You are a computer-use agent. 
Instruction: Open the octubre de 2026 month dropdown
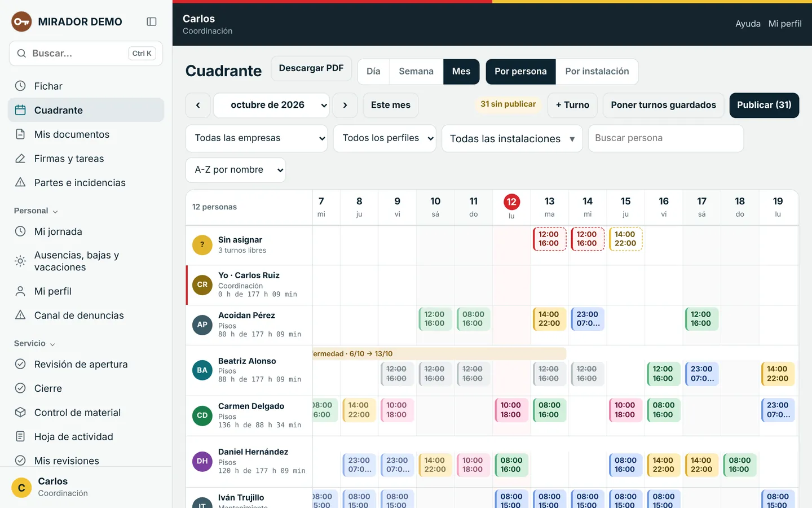pos(271,105)
